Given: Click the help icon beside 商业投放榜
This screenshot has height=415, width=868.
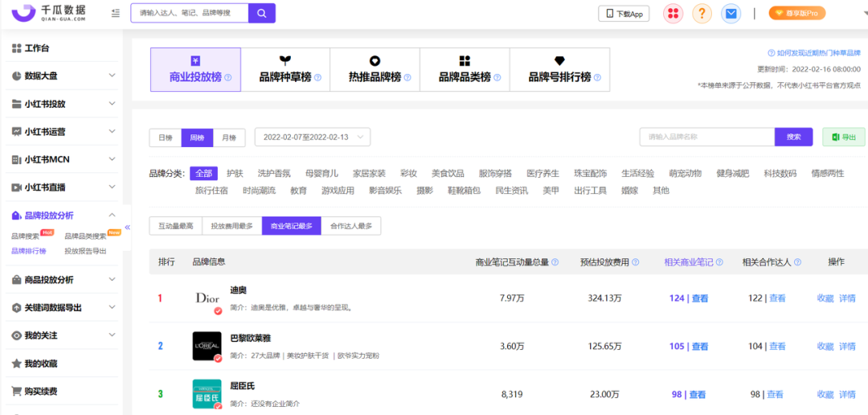Looking at the screenshot, I should 227,78.
